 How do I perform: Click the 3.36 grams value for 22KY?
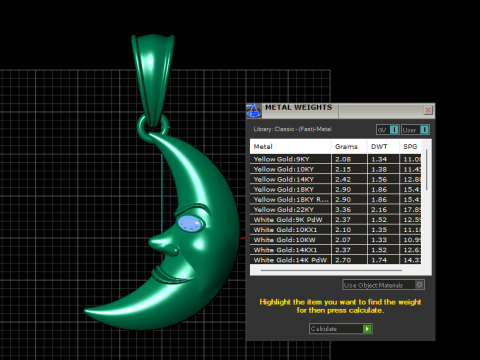(x=343, y=209)
